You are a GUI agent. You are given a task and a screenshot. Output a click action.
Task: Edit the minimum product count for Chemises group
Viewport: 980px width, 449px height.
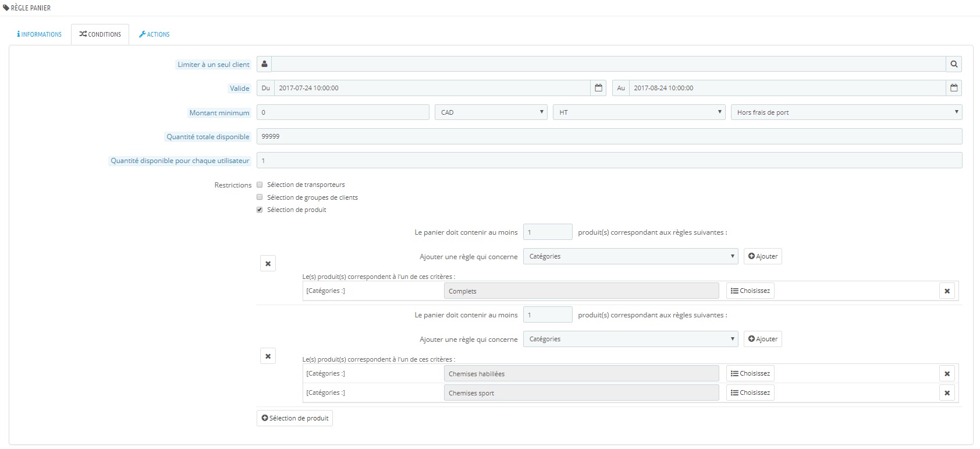548,315
